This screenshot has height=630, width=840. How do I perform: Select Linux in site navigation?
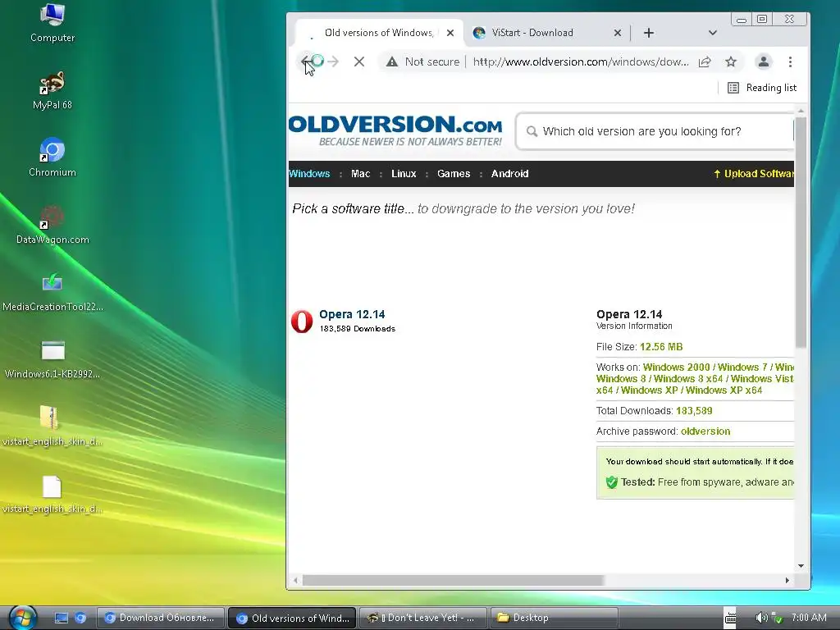(404, 174)
